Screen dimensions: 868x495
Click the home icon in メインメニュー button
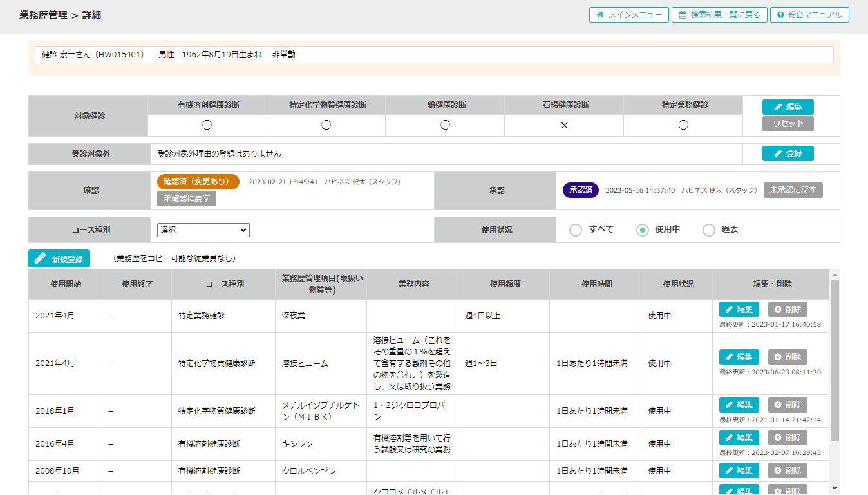coord(600,15)
